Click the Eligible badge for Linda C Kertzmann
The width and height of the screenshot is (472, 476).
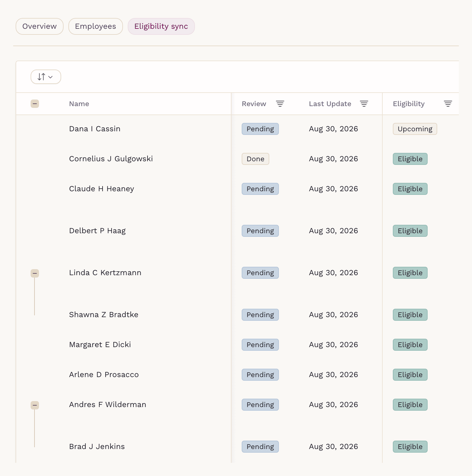click(410, 273)
